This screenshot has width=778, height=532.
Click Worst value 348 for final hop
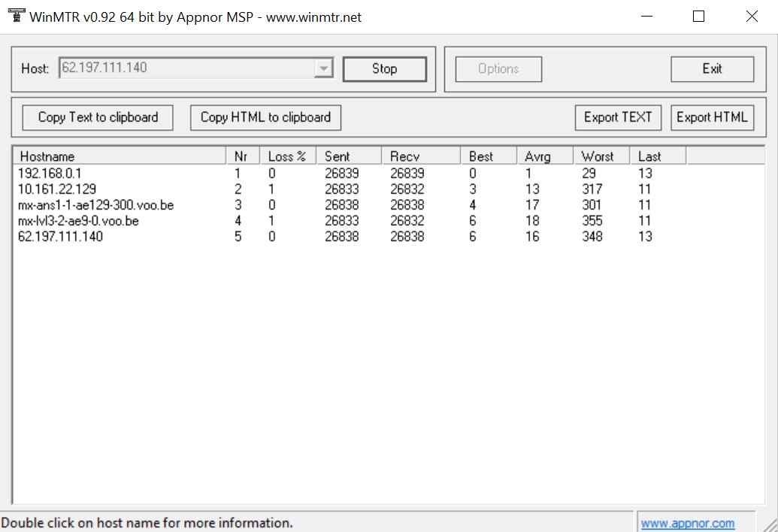(x=592, y=237)
